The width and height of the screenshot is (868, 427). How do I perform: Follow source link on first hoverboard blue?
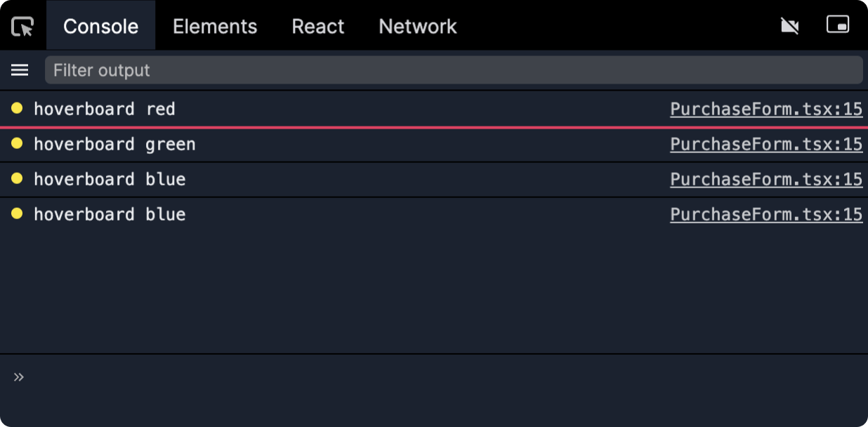pos(766,179)
